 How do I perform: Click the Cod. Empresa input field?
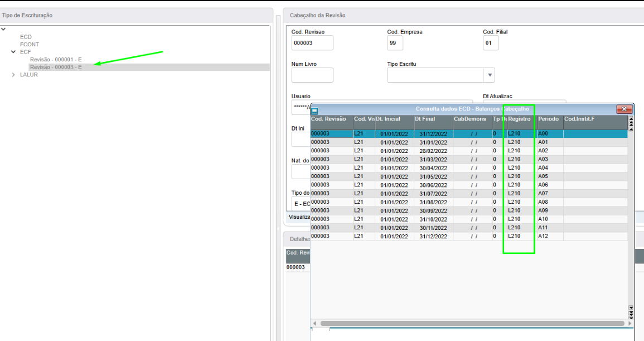[x=395, y=43]
